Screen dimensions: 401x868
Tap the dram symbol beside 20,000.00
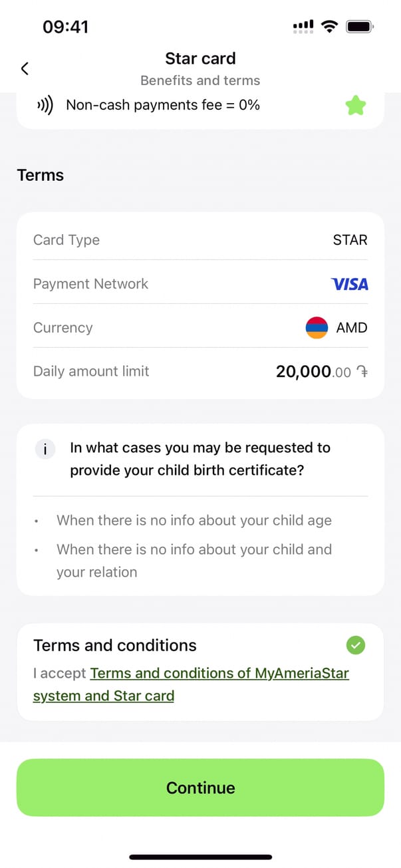(x=362, y=372)
